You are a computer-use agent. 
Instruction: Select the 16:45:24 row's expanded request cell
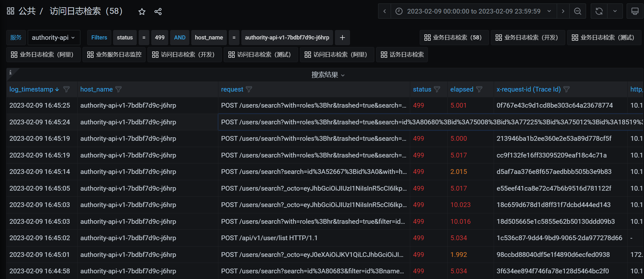431,122
